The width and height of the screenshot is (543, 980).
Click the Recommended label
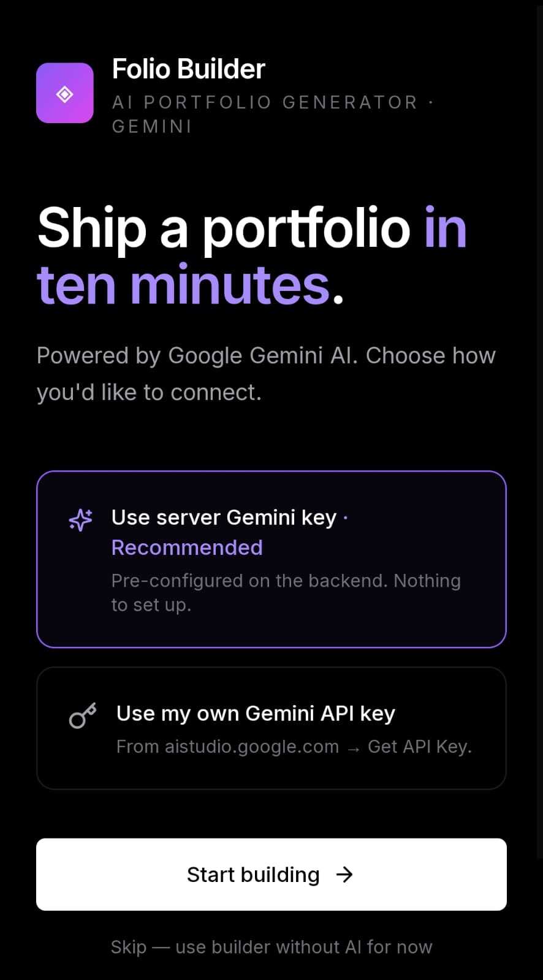tap(187, 547)
